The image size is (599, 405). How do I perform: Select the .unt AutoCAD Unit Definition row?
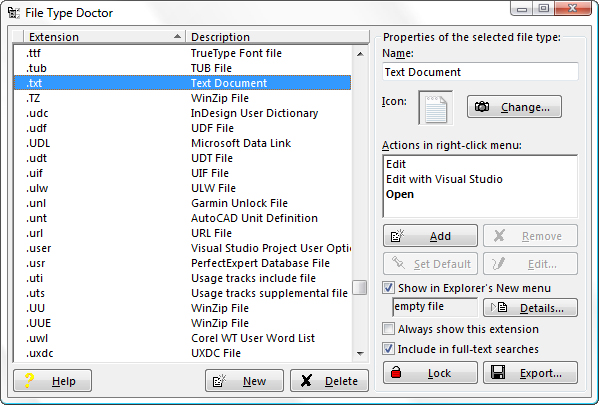pyautogui.click(x=182, y=218)
